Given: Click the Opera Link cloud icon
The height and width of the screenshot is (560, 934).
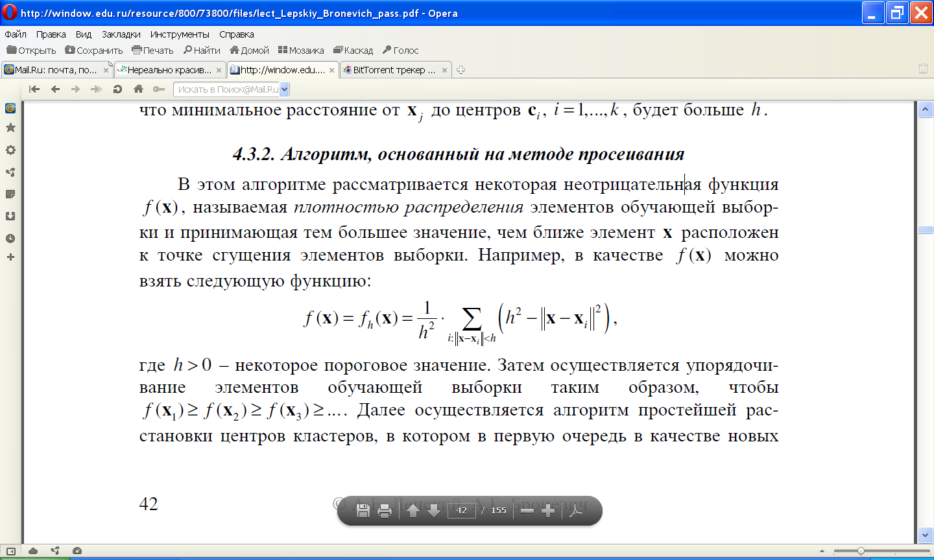Looking at the screenshot, I should point(32,551).
